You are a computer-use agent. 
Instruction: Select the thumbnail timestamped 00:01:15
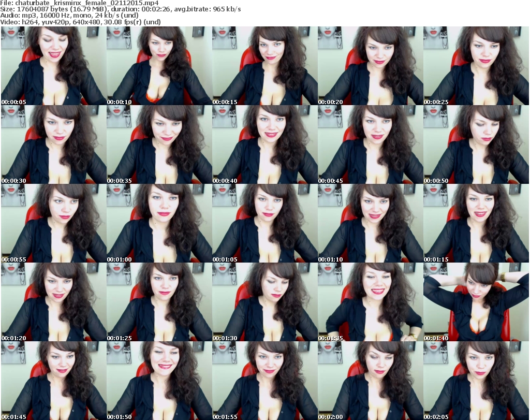pos(476,224)
